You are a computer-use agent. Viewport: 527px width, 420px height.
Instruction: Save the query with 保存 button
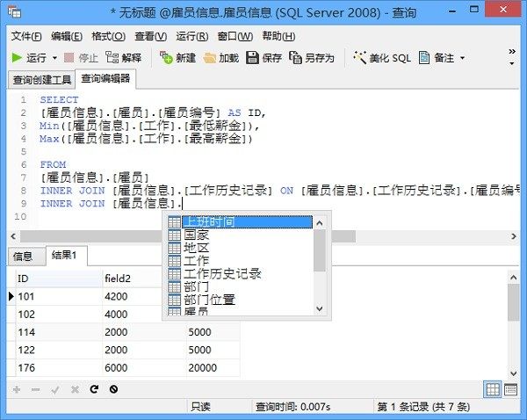(263, 58)
